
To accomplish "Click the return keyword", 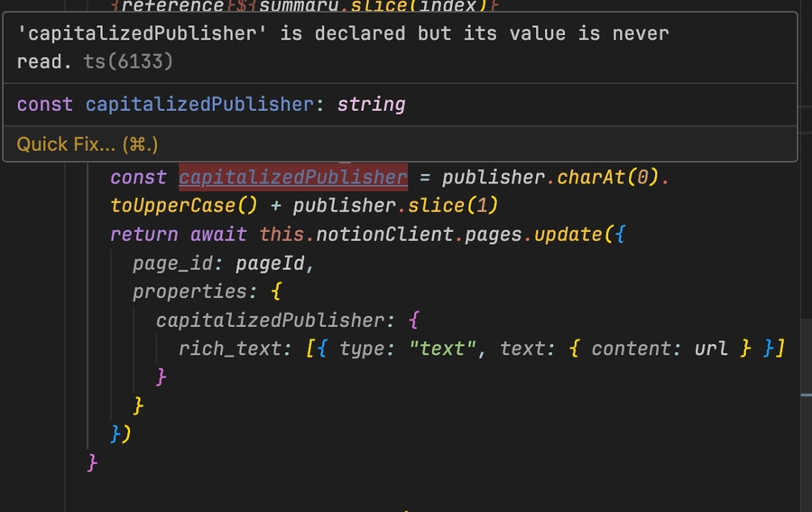I will click(144, 235).
